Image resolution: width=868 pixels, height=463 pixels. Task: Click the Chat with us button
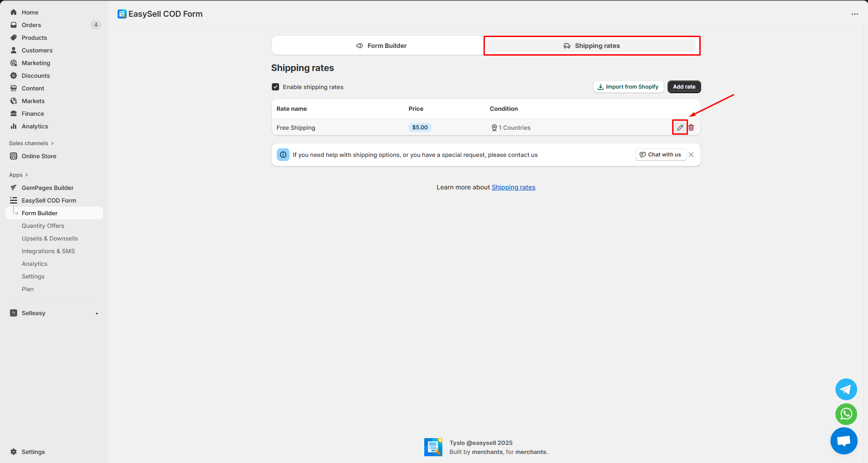click(660, 155)
